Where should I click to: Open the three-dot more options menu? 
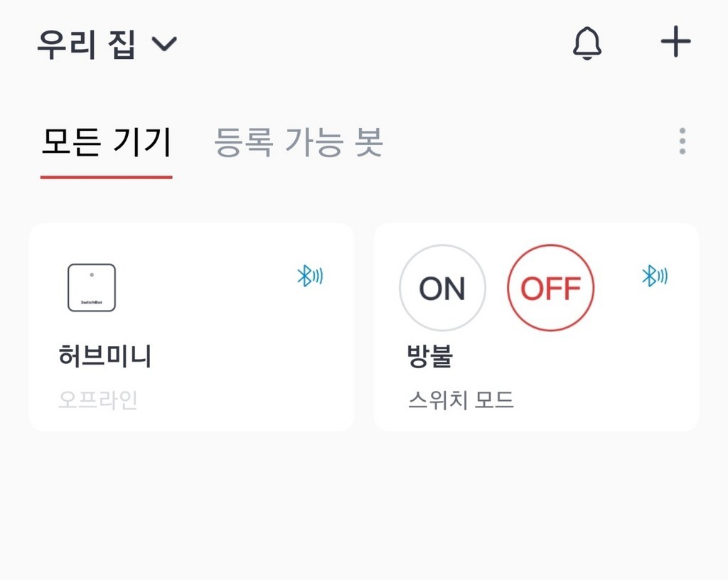[682, 141]
